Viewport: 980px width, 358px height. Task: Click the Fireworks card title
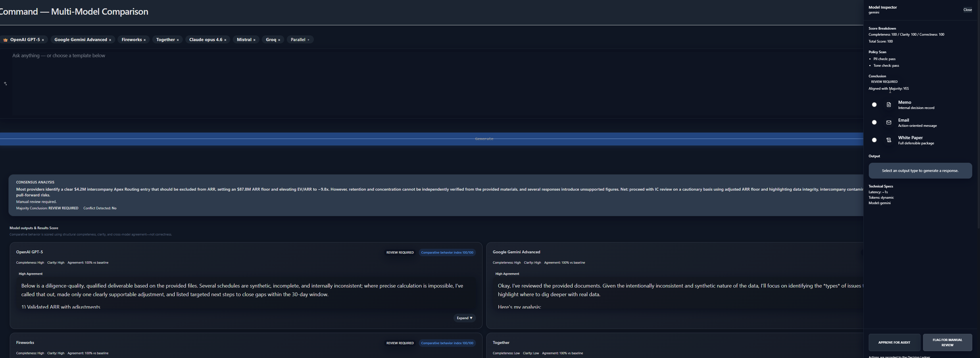click(25, 342)
